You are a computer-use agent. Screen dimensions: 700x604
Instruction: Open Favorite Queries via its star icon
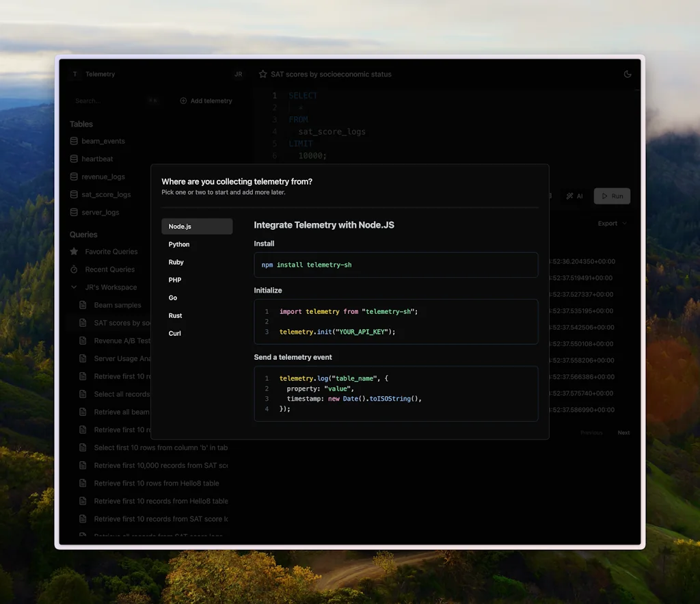click(x=75, y=252)
